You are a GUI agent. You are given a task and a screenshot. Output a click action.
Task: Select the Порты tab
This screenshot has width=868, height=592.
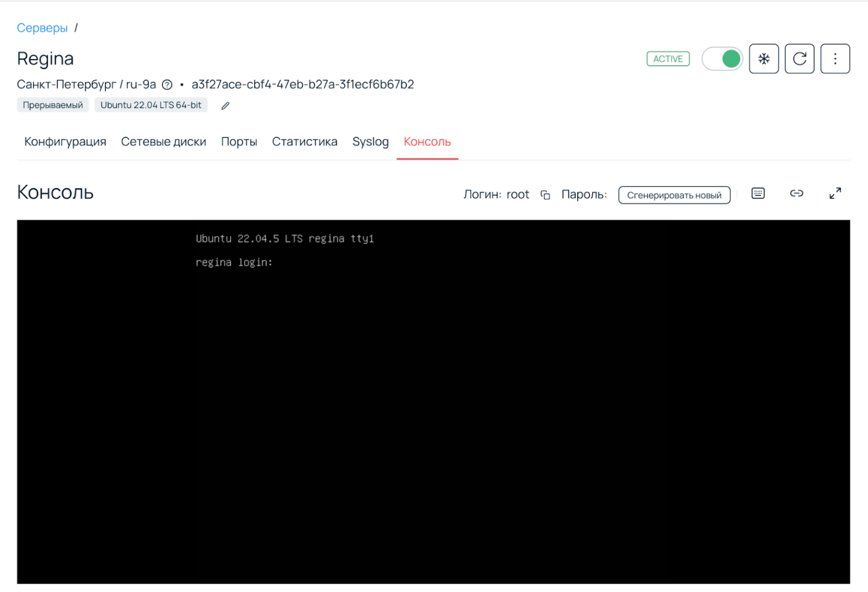239,142
